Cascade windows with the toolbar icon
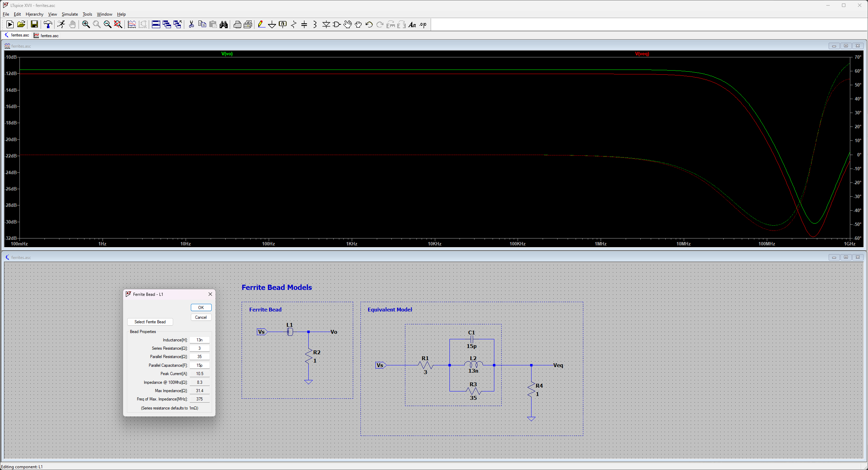The height and width of the screenshot is (470, 868). tap(167, 24)
